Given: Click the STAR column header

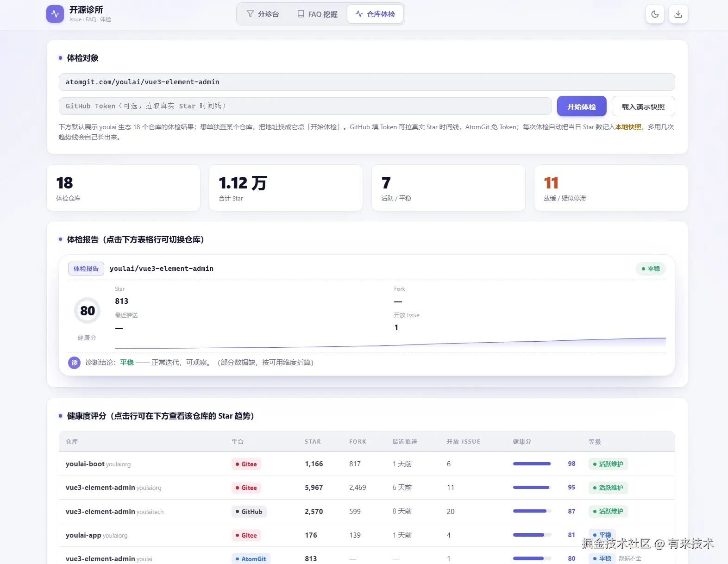Looking at the screenshot, I should coord(313,442).
